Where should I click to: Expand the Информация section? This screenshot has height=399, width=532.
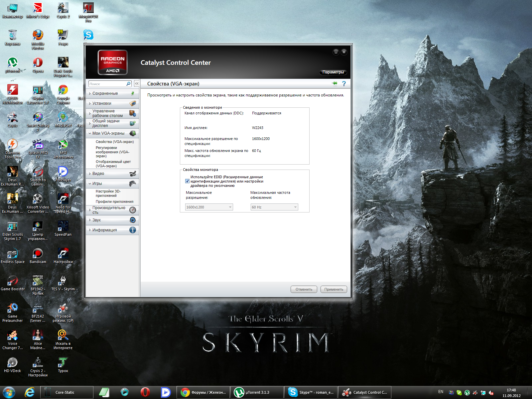coord(112,230)
